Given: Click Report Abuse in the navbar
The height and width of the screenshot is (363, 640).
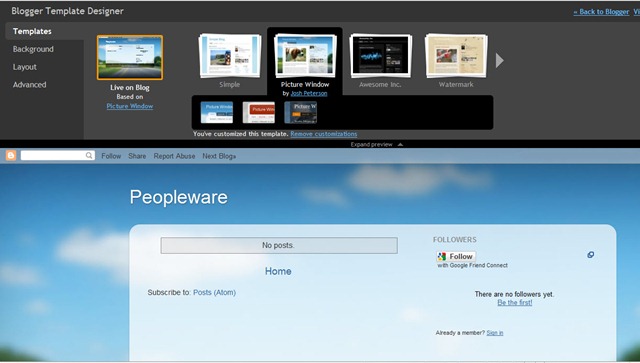Looking at the screenshot, I should point(174,156).
